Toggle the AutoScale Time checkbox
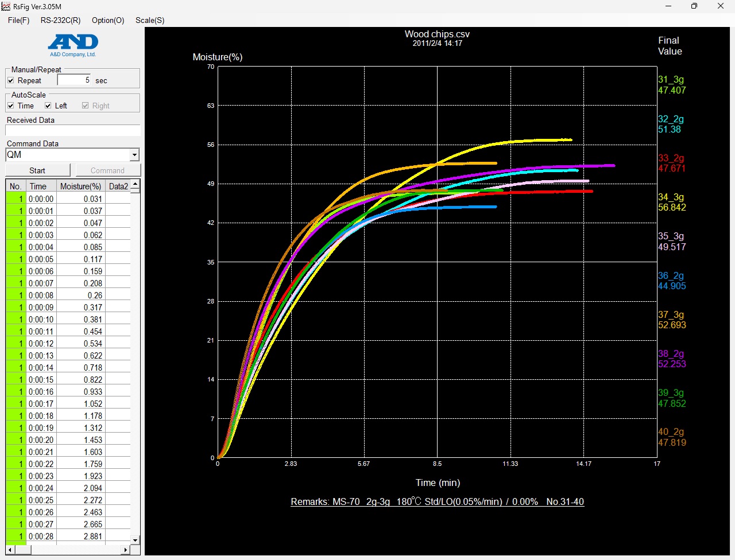 coord(11,106)
